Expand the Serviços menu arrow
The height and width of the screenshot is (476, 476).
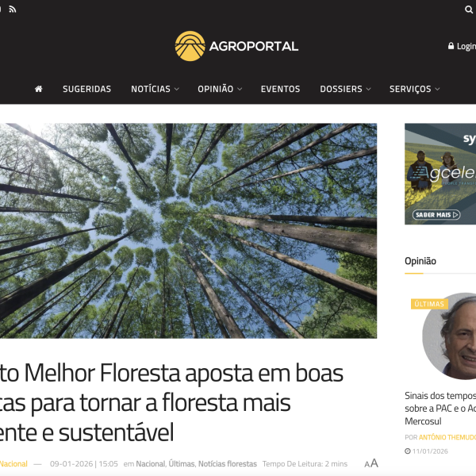tap(437, 89)
